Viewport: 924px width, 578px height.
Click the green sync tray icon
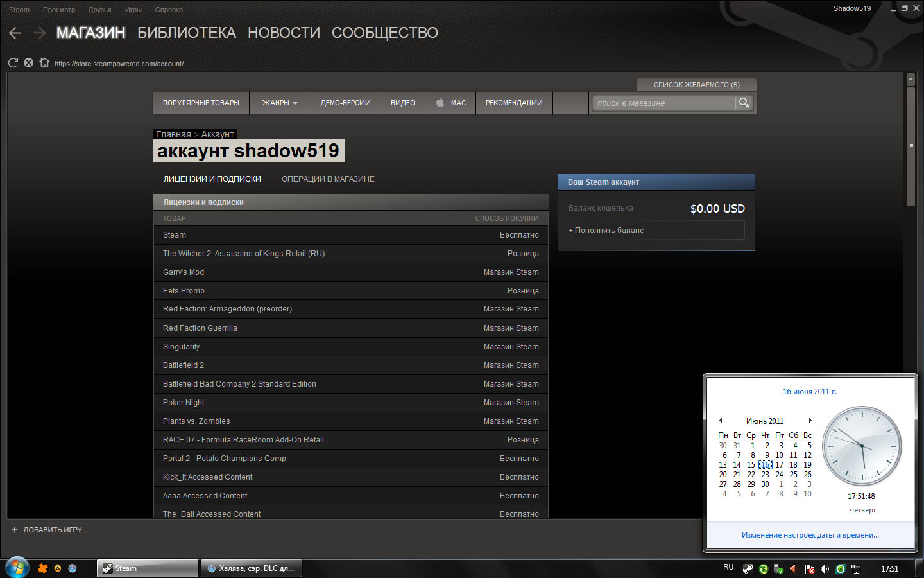point(764,569)
